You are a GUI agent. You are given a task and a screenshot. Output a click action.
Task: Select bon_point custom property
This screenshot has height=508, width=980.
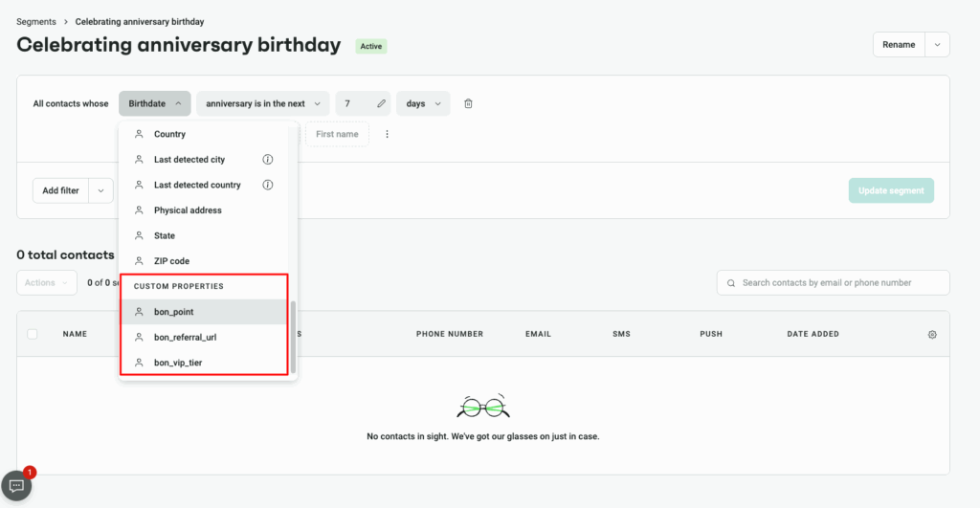(174, 312)
